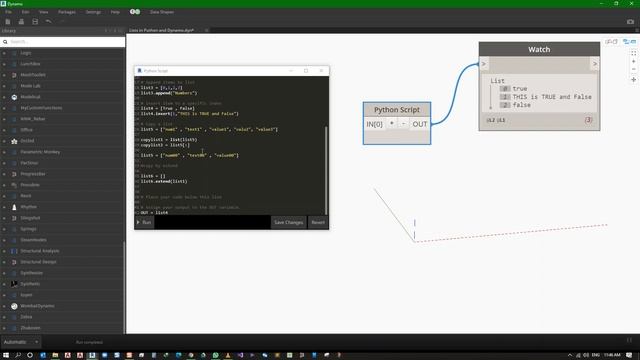This screenshot has width=640, height=360.
Task: Click the canvas zoom in plus icon
Action: click(633, 61)
